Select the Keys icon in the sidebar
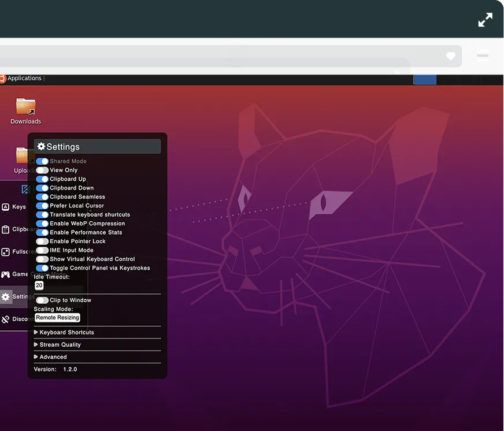This screenshot has width=504, height=431. pyautogui.click(x=5, y=206)
